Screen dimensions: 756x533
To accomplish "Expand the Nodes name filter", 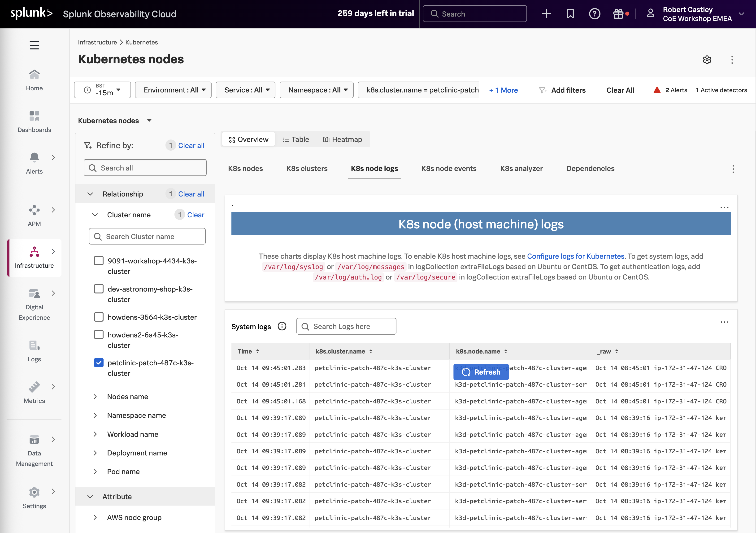I will 127,397.
